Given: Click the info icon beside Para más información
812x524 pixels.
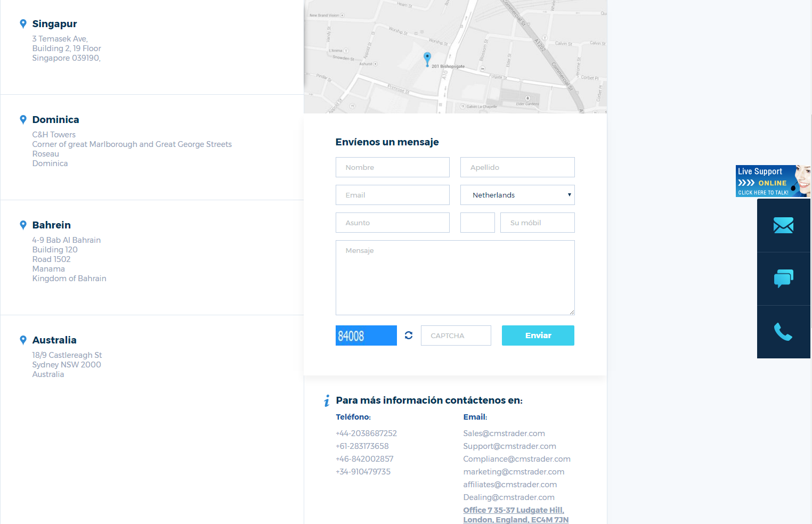Looking at the screenshot, I should [x=327, y=401].
